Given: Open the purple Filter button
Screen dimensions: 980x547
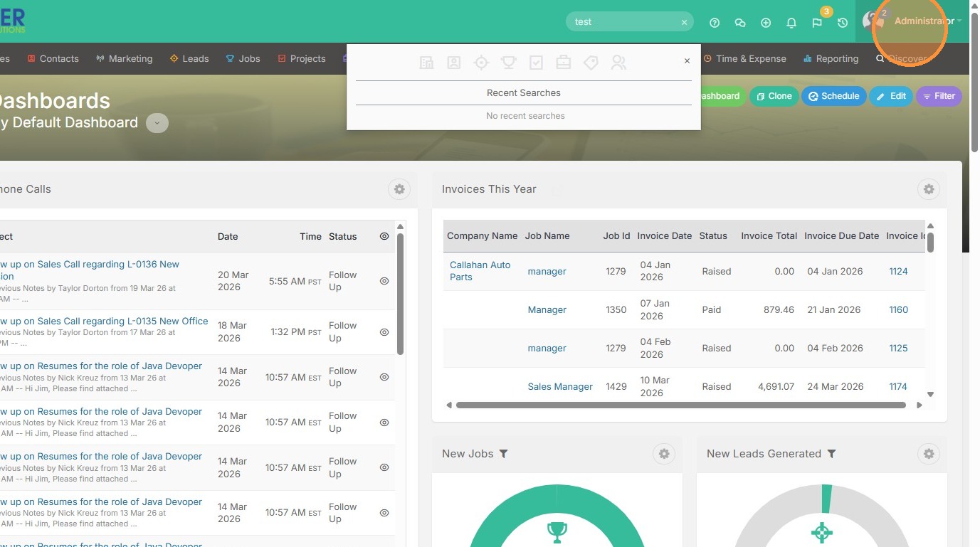Looking at the screenshot, I should (939, 96).
